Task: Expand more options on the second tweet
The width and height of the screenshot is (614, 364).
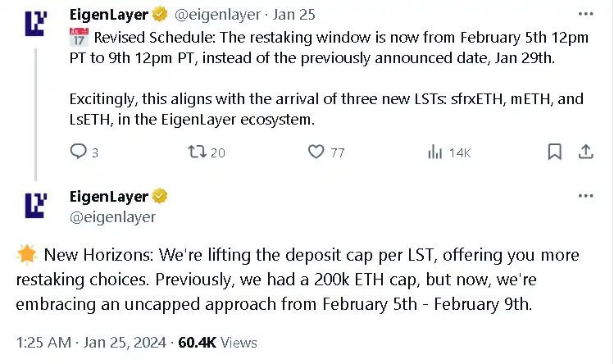Action: pyautogui.click(x=585, y=197)
